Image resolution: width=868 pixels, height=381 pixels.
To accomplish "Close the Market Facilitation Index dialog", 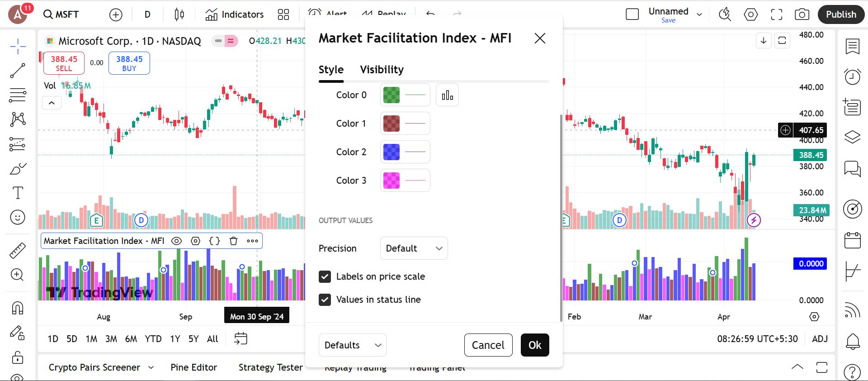I will click(x=540, y=38).
